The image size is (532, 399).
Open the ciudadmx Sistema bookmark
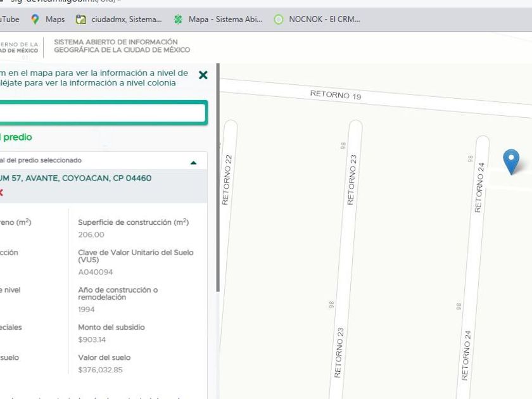pyautogui.click(x=119, y=19)
